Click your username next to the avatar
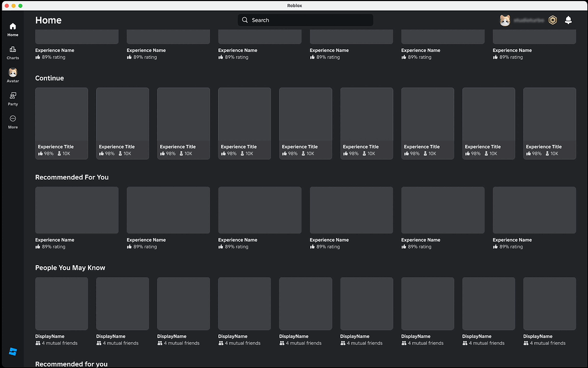 pyautogui.click(x=529, y=20)
